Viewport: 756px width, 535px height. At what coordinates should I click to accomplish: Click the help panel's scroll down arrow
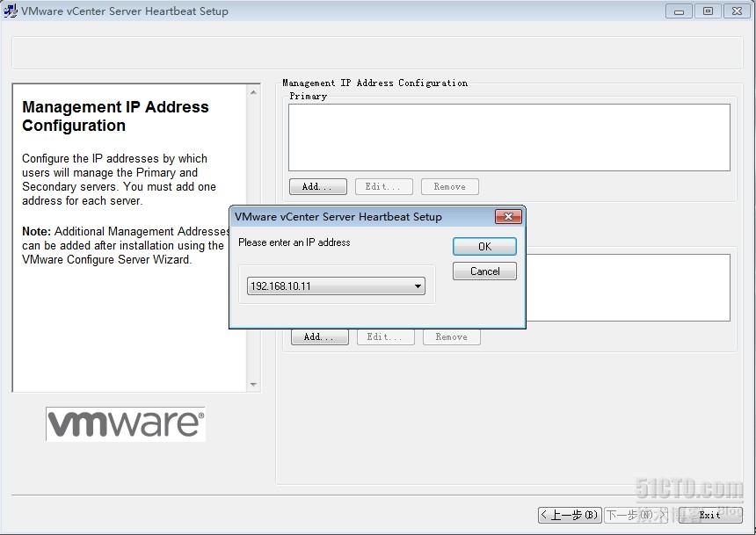(253, 385)
